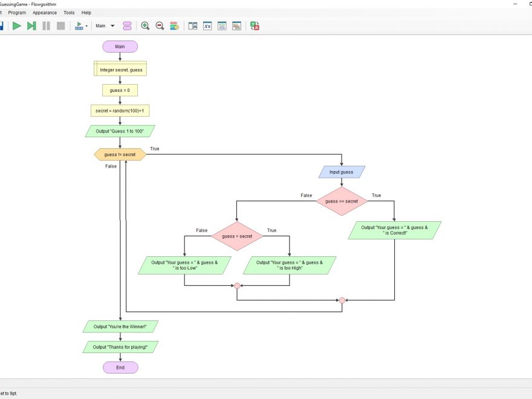Image resolution: width=532 pixels, height=399 pixels.
Task: Open the Tools menu
Action: tap(69, 13)
